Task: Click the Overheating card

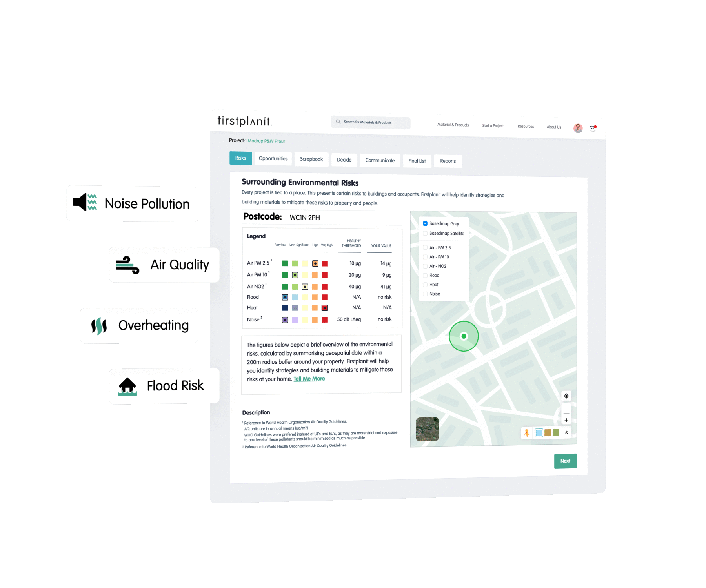Action: (139, 325)
